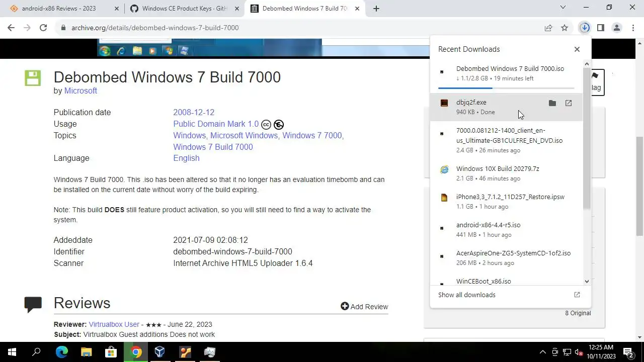The height and width of the screenshot is (362, 644).
Task: Select the 7000.0.081212-1400 client ISO download
Action: point(506,140)
